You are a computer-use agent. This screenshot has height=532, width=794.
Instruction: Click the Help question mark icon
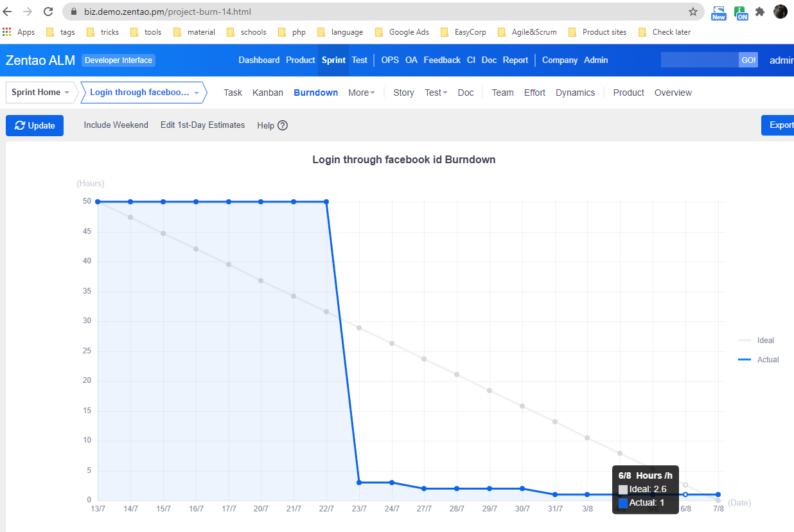click(x=283, y=125)
